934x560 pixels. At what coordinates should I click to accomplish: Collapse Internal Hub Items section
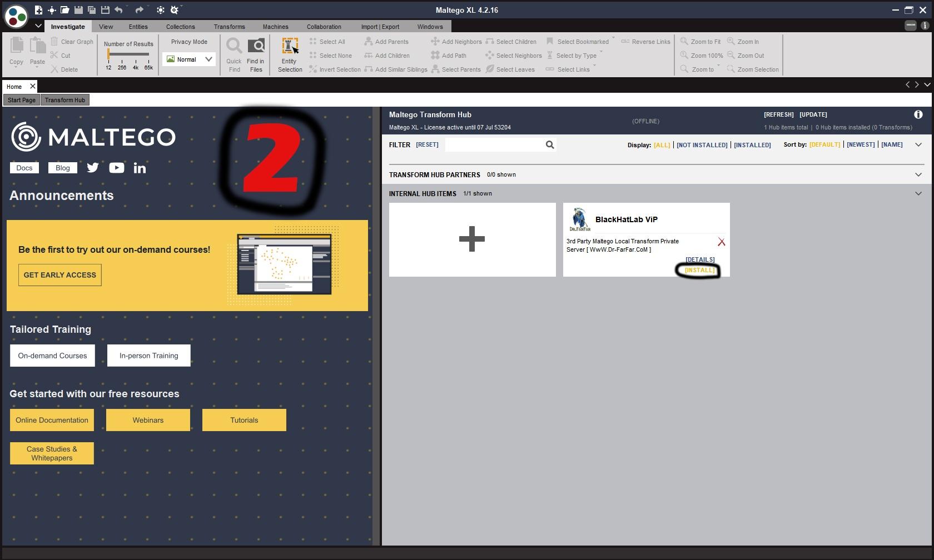click(x=918, y=193)
